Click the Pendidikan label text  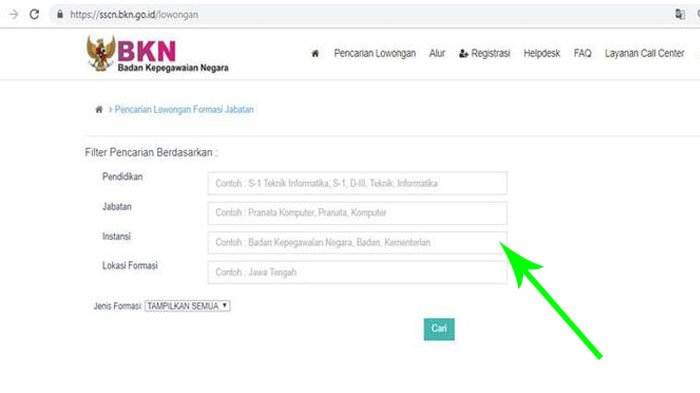(x=123, y=177)
